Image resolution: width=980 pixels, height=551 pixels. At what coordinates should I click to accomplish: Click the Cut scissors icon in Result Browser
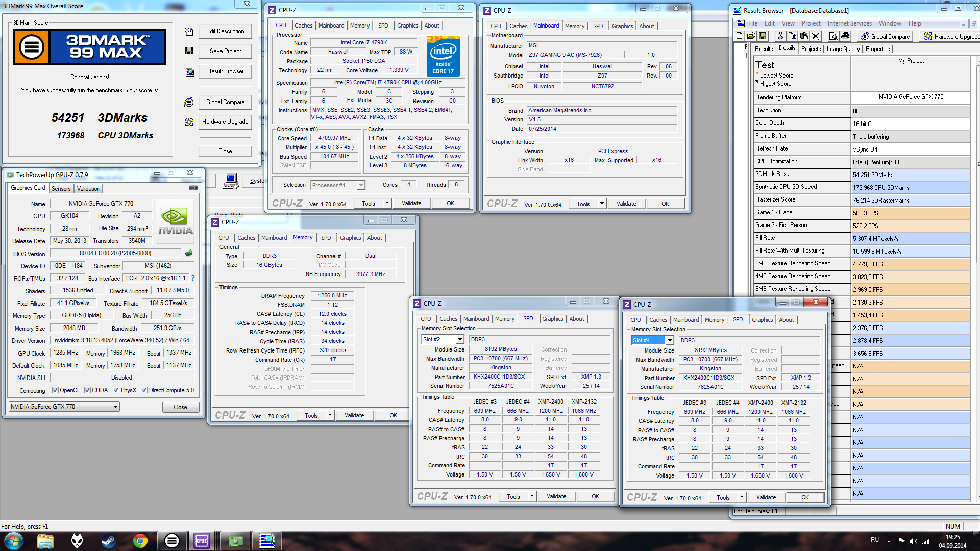(x=780, y=36)
